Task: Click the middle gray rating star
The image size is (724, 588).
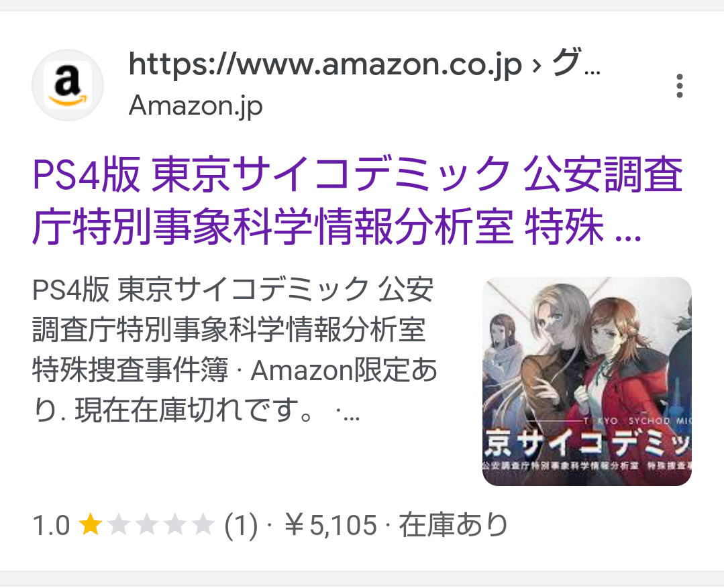Action: pyautogui.click(x=147, y=525)
